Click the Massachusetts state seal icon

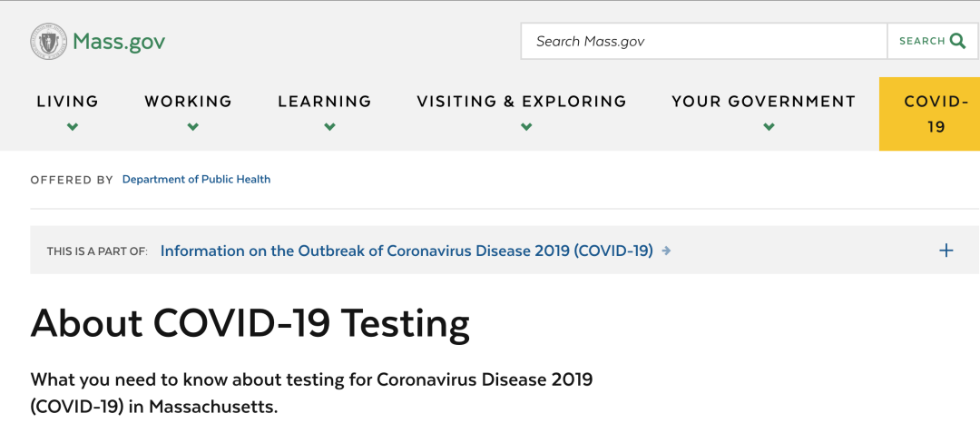click(49, 42)
